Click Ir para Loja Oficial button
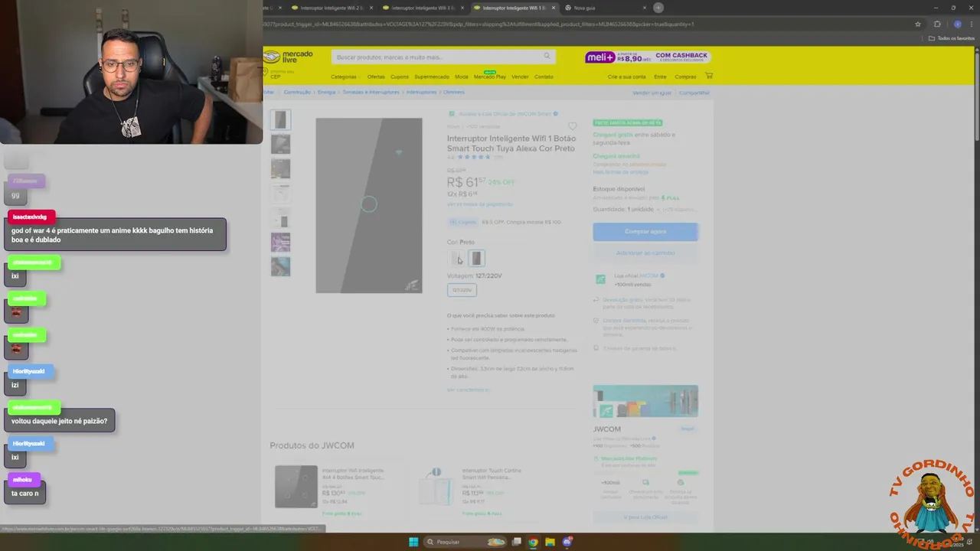Viewport: 980px width, 551px height. (x=645, y=517)
